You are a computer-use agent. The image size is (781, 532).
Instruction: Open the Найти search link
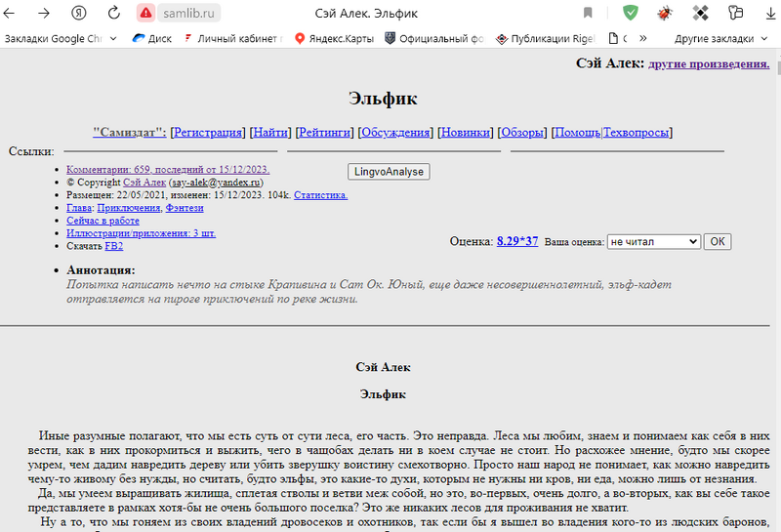tap(270, 133)
